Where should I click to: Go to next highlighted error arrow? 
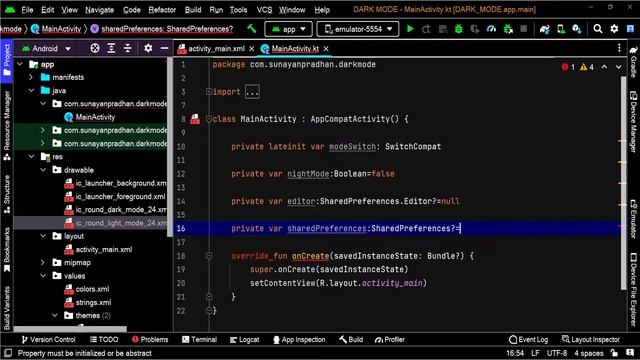(619, 67)
